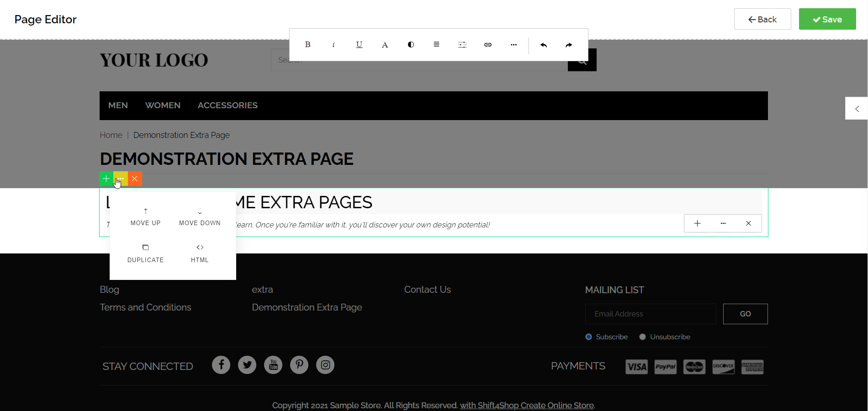Expand the right side panel with the chevron
Screen dimensions: 868x411
[x=857, y=108]
